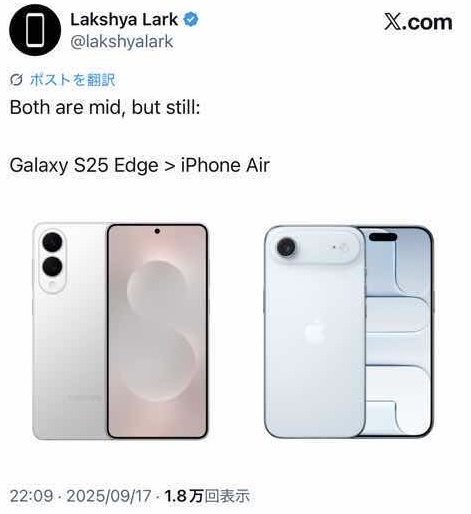Click the "Both are mid, but still:" text
This screenshot has width=471, height=514.
[105, 107]
